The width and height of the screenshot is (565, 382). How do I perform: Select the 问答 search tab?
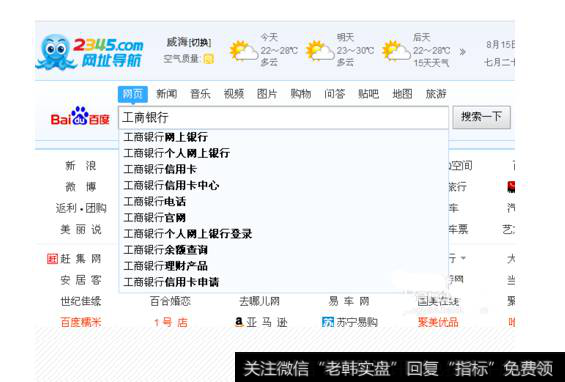coord(335,94)
